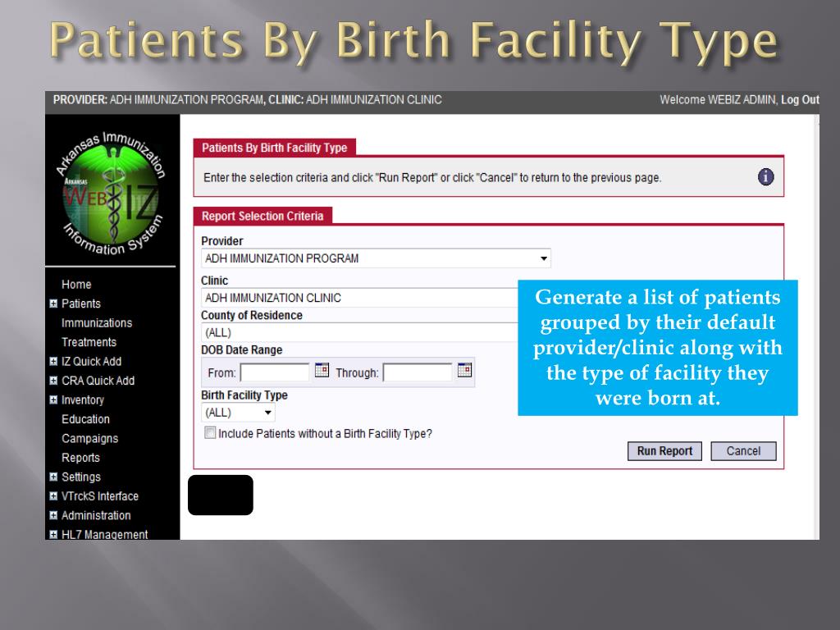840x630 pixels.
Task: Expand the IZ Quick Add plus icon
Action: click(x=53, y=362)
